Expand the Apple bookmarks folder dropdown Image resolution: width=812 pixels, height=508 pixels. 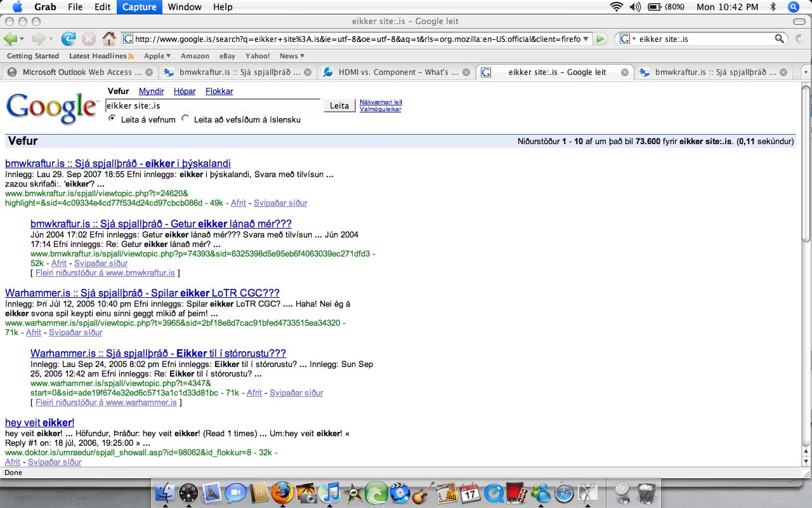[157, 56]
